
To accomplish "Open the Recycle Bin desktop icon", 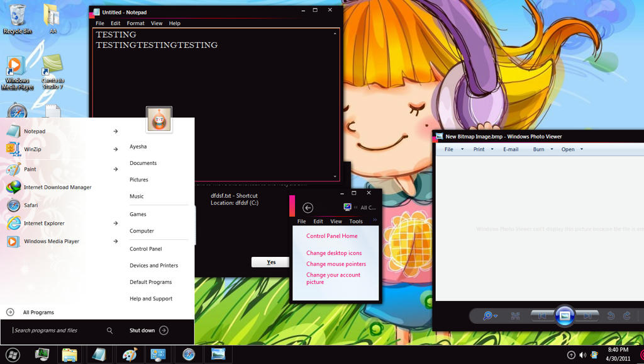I will (17, 19).
